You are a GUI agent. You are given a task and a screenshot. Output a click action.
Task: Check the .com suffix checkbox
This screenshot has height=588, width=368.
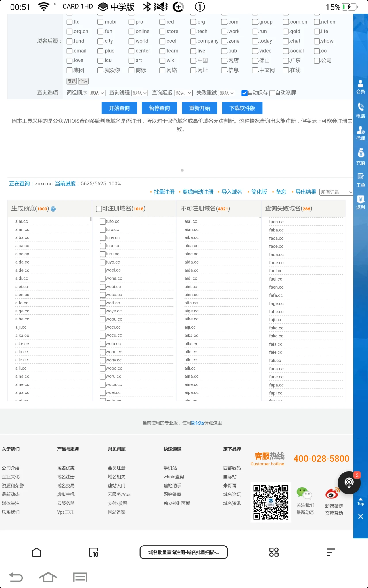point(224,22)
